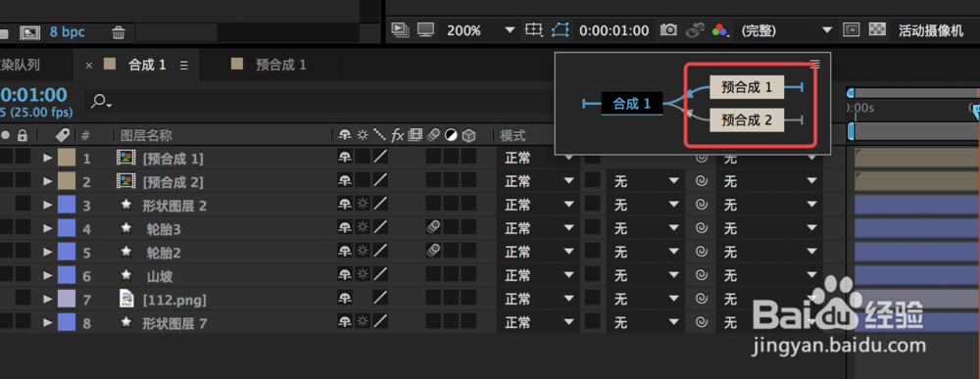Click the 3D Layer cube header icon

click(x=468, y=135)
